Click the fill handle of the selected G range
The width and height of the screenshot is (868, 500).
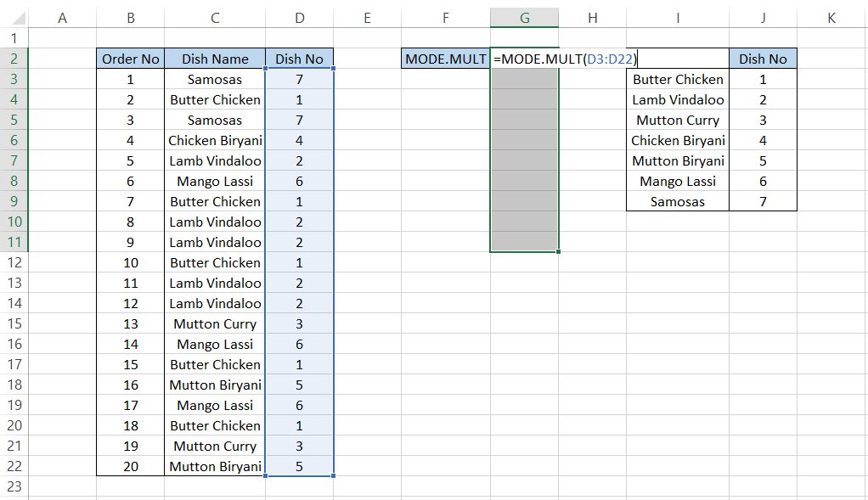click(x=559, y=251)
